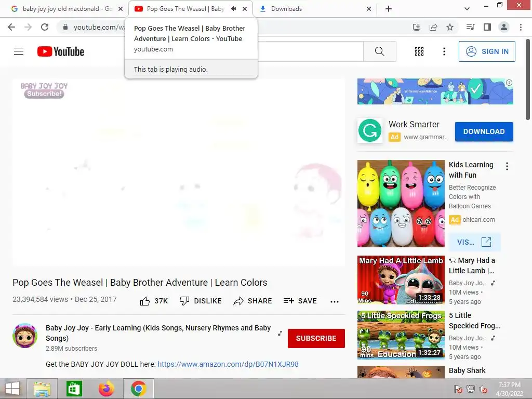Click the SIGN IN button

pyautogui.click(x=487, y=51)
